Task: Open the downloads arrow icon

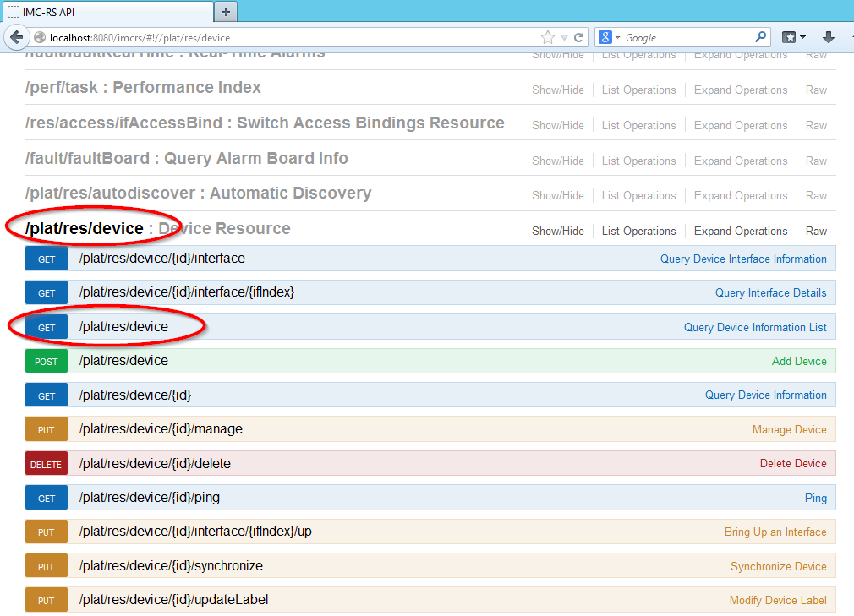Action: (829, 37)
